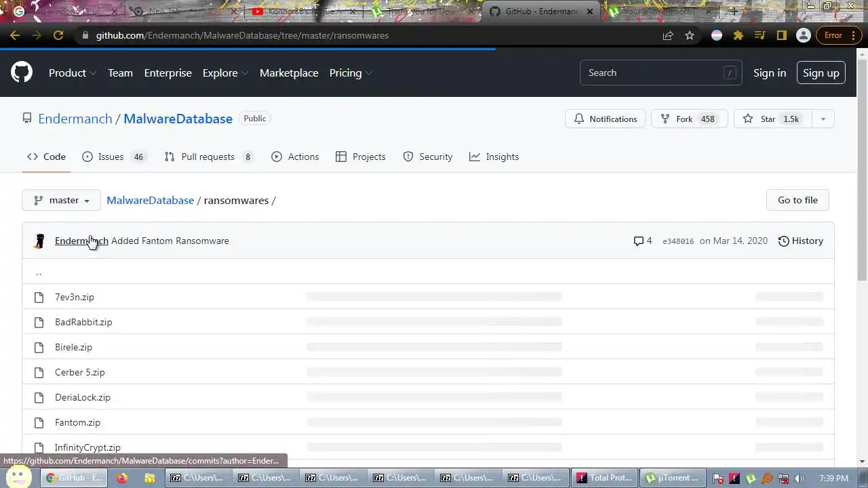Expand the Star list dropdown arrow

point(823,119)
